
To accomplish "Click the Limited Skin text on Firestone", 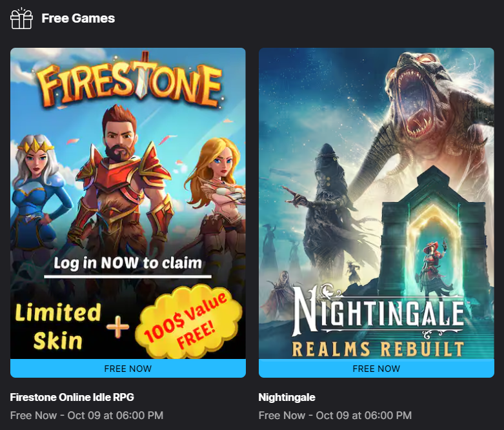I will [x=58, y=326].
